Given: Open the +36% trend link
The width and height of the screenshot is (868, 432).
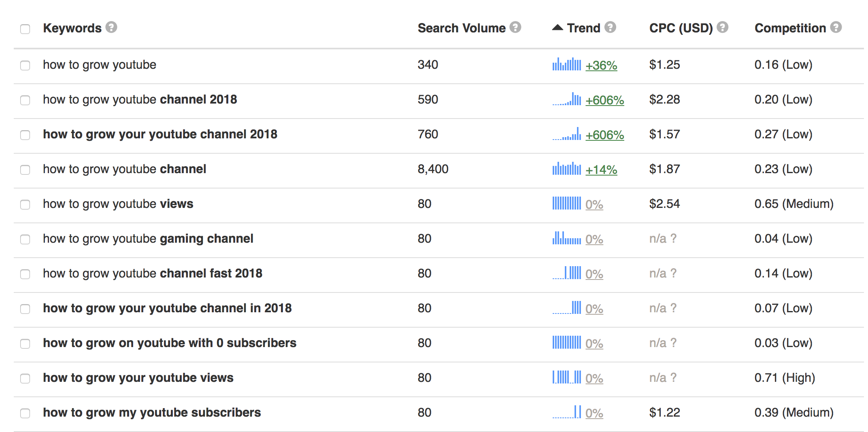Looking at the screenshot, I should 601,66.
